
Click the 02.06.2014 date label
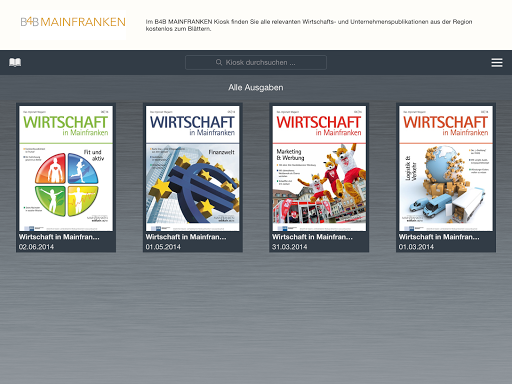click(x=36, y=247)
